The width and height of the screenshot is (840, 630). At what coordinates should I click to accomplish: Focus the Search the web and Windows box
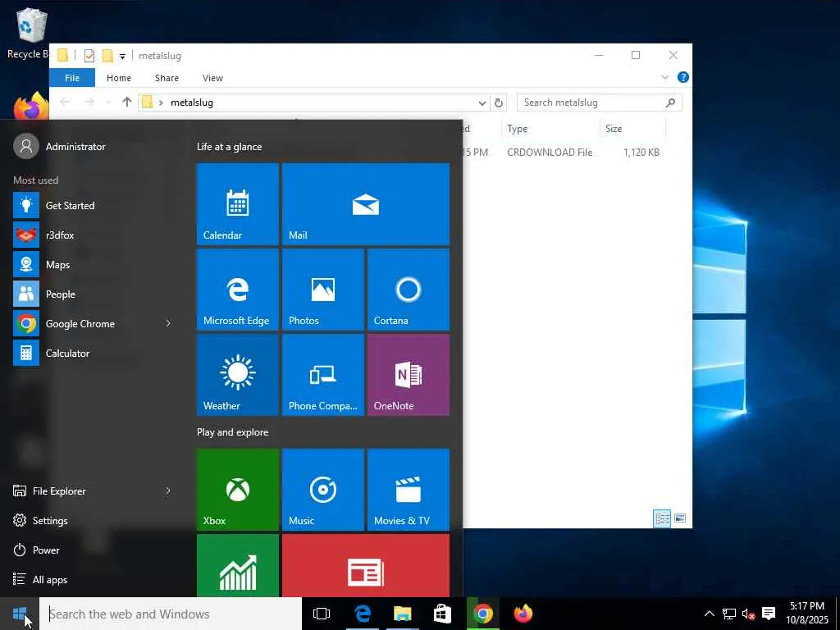point(171,614)
